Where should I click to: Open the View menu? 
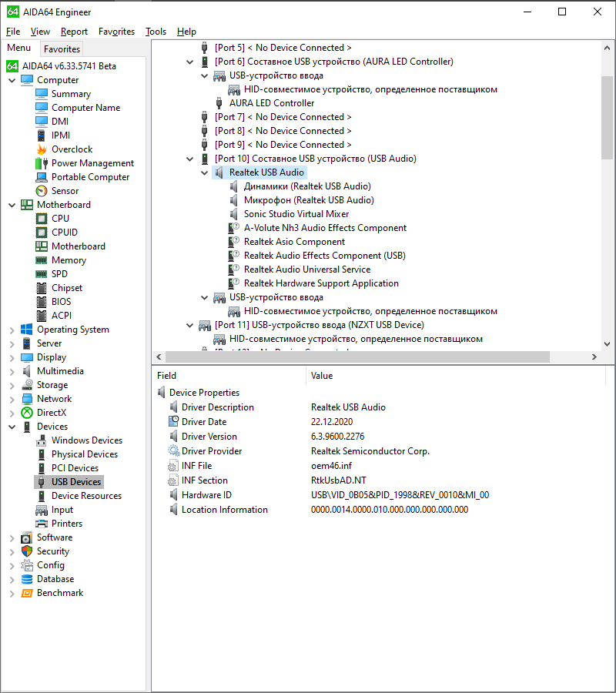pos(40,32)
